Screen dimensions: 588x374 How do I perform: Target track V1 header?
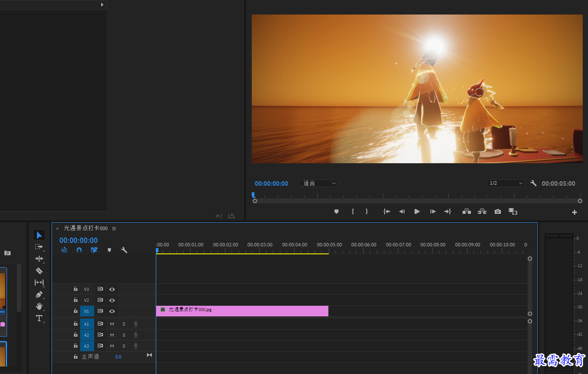tap(87, 311)
